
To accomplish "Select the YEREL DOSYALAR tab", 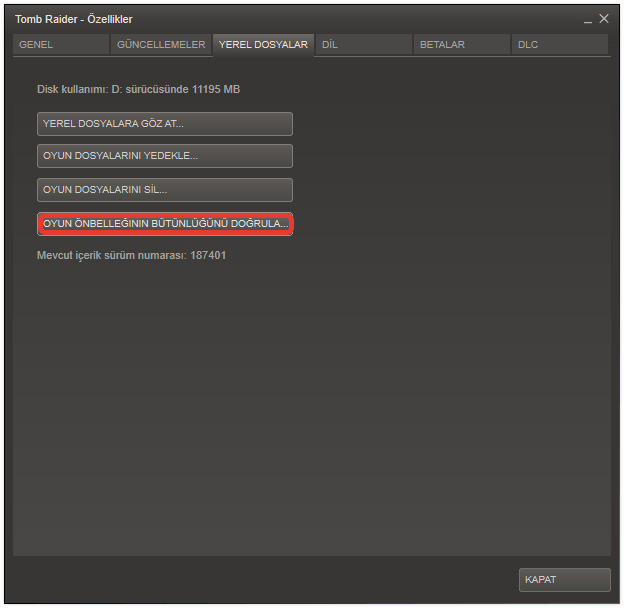I will 263,45.
